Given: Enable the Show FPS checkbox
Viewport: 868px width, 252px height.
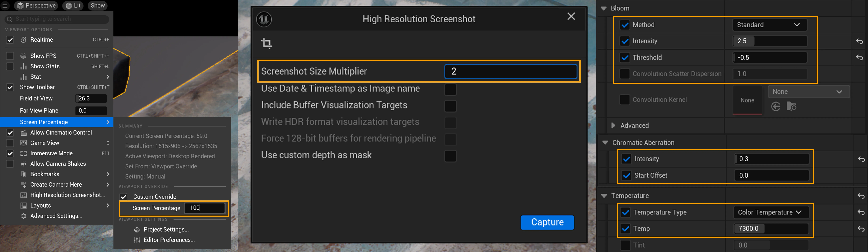Looking at the screenshot, I should point(10,56).
